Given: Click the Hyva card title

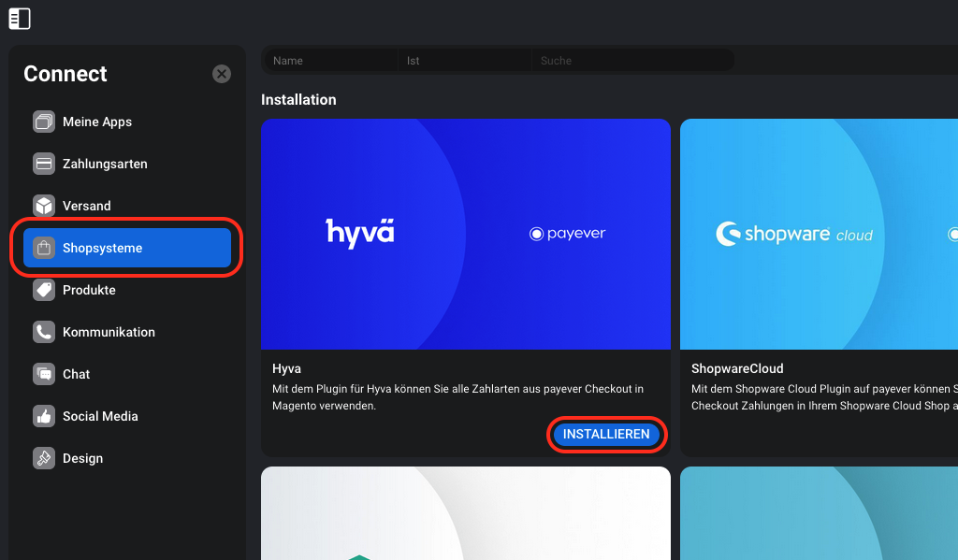Looking at the screenshot, I should coord(286,369).
